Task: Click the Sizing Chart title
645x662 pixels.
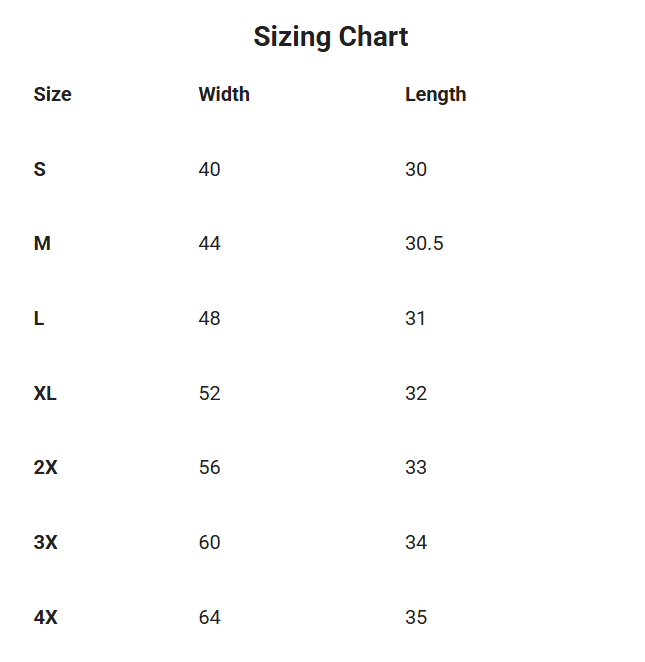Action: (330, 37)
